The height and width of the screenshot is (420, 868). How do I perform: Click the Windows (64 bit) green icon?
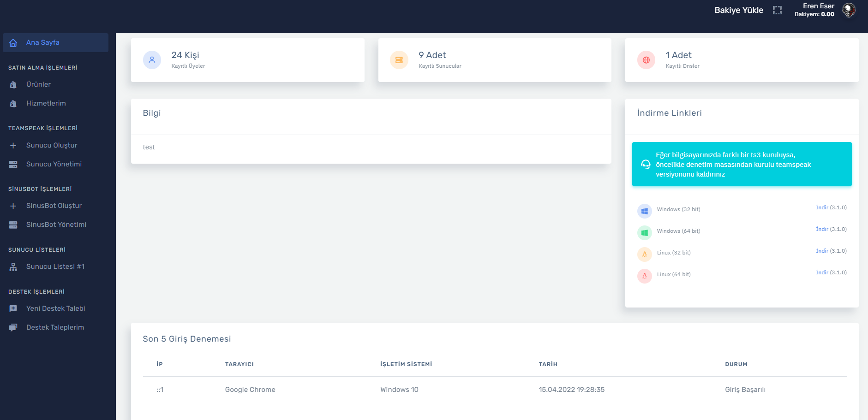(x=645, y=233)
